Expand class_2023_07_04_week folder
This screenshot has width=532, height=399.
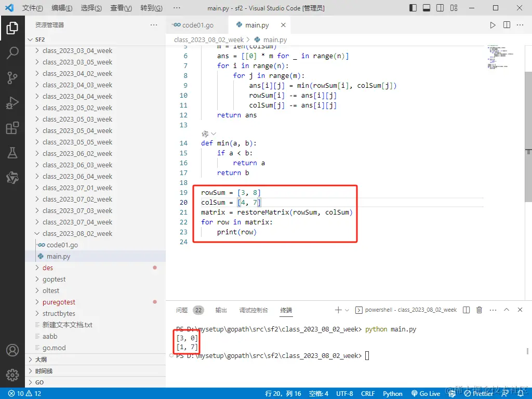96,222
